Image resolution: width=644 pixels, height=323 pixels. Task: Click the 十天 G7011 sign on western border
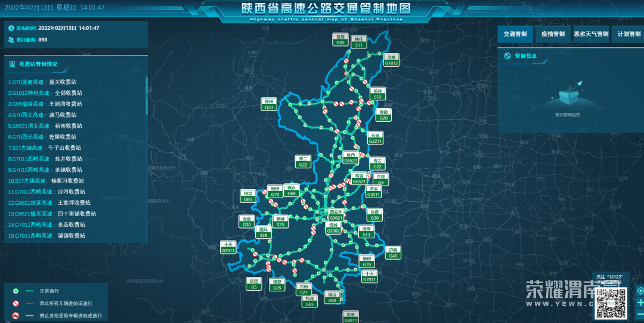click(x=228, y=247)
